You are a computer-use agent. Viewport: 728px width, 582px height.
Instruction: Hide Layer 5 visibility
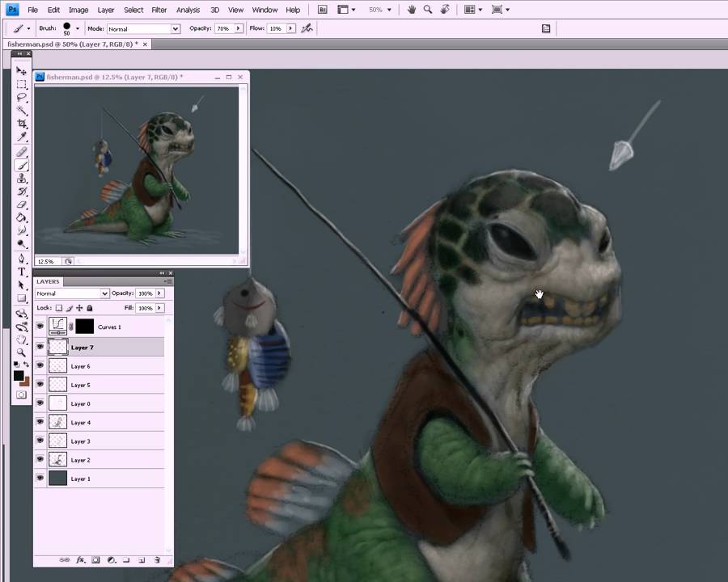pyautogui.click(x=40, y=384)
